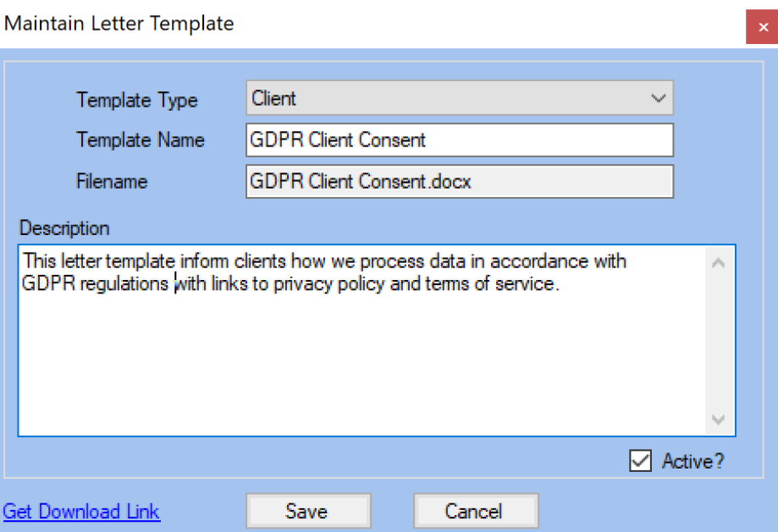Click the Description scrollbar down arrow
This screenshot has height=532, width=778.
pos(719,420)
